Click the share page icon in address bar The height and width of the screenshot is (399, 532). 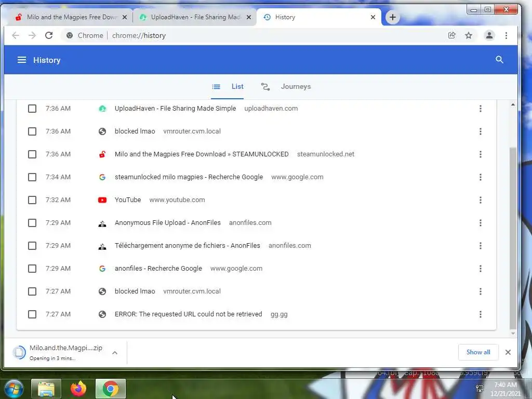(x=451, y=35)
